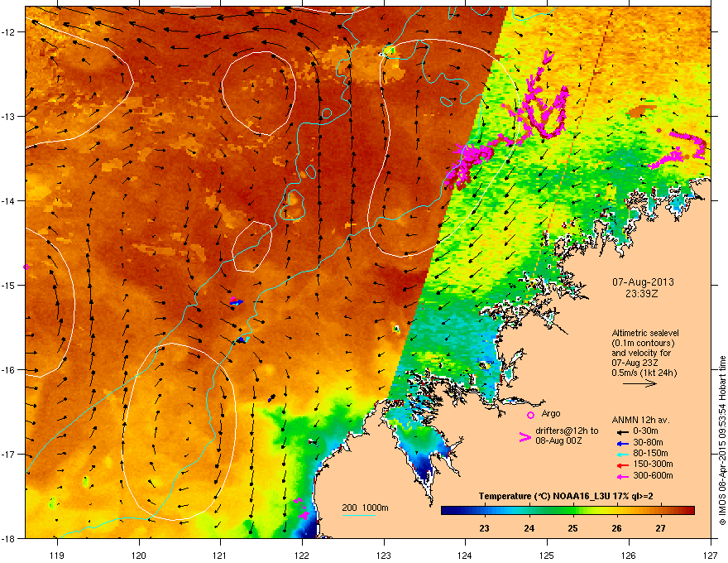
Task: Click the "07-Aug 23Z" text
Action: click(634, 363)
